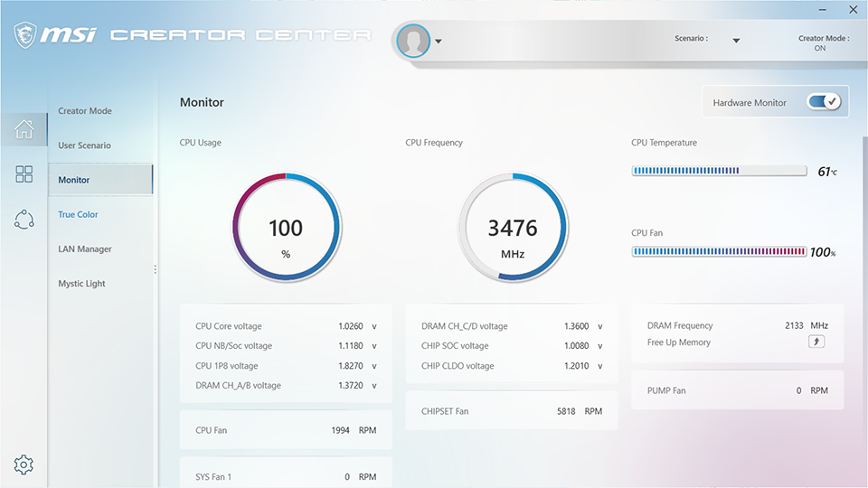Click the PUMP Fan RPM row
The height and width of the screenshot is (488, 868).
pyautogui.click(x=738, y=390)
